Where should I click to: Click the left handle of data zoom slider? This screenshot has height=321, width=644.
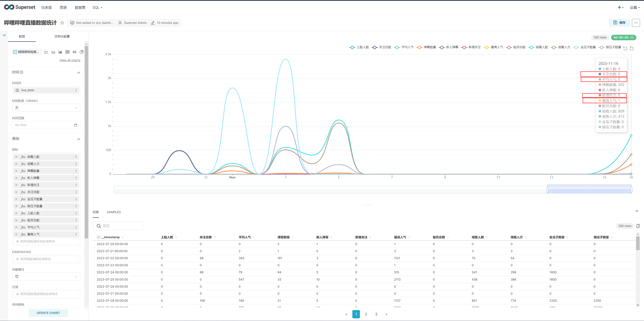pyautogui.click(x=547, y=190)
